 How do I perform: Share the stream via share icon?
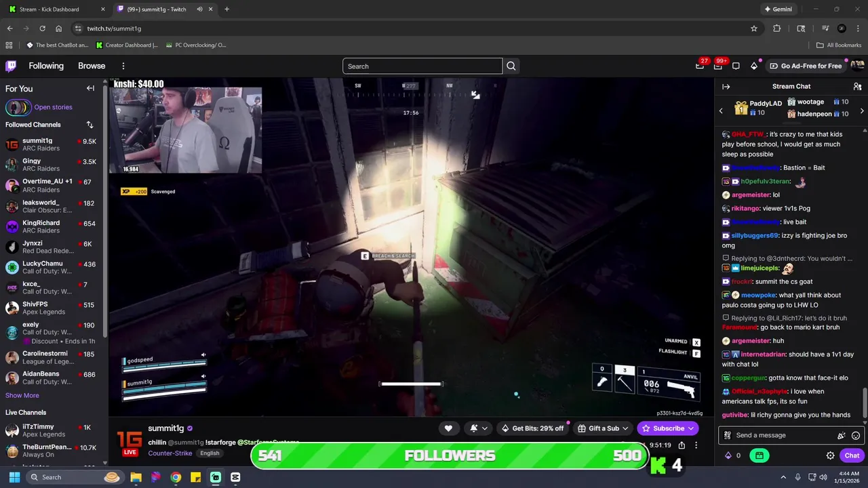[x=682, y=445]
